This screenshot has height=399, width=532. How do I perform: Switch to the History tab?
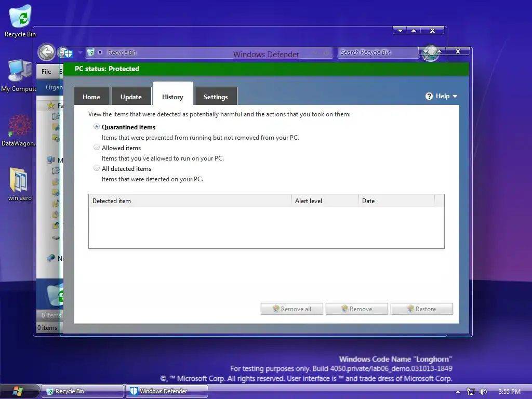point(173,95)
